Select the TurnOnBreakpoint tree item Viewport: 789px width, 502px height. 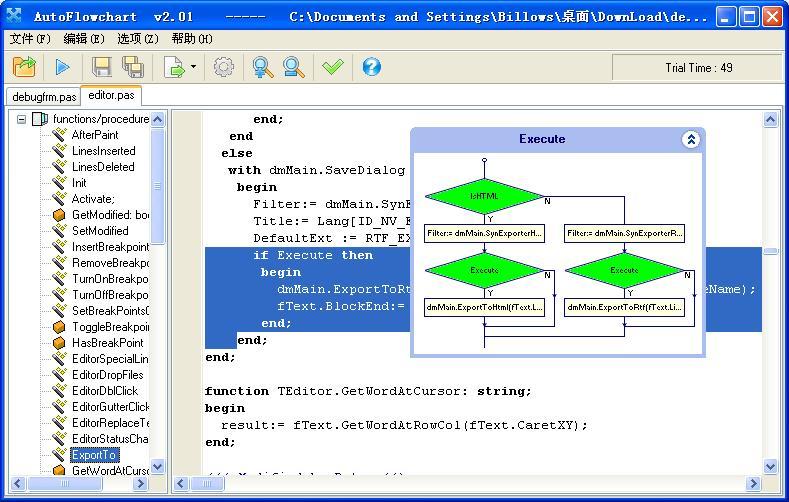pos(110,279)
